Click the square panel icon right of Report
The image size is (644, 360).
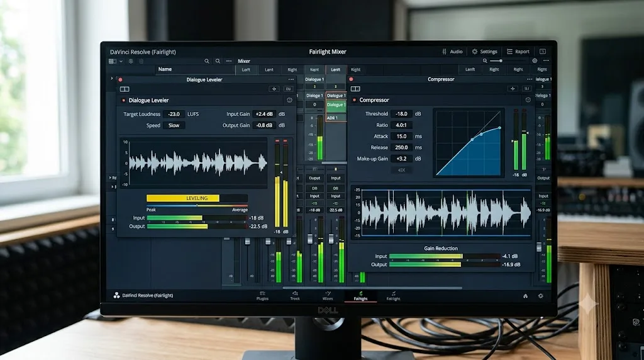pos(543,52)
